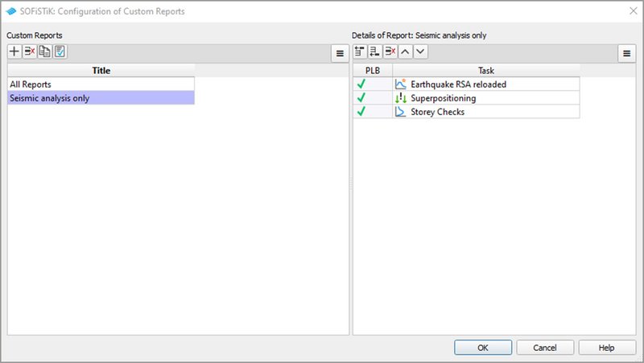644x363 pixels.
Task: Click the SOFiSTiK logo in the title bar
Action: (x=10, y=11)
